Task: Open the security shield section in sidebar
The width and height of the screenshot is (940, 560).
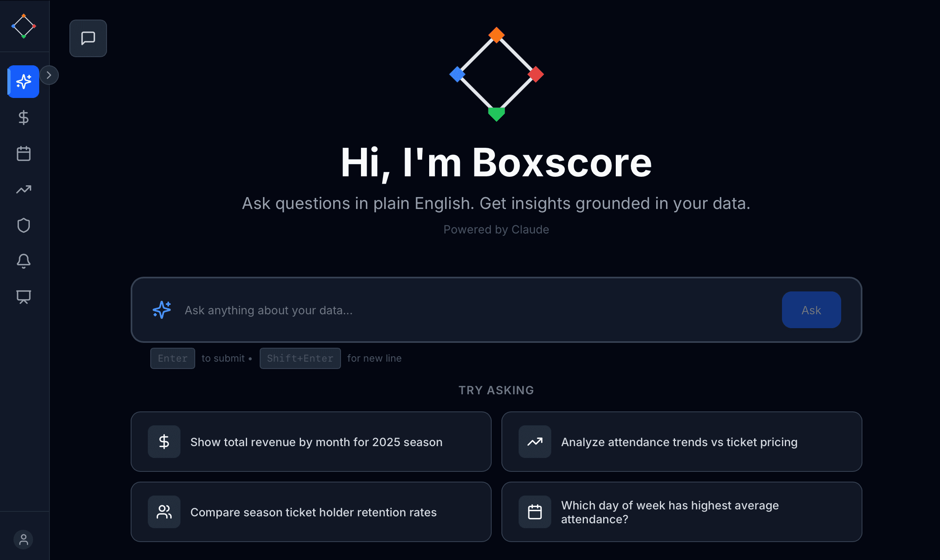Action: (x=23, y=225)
